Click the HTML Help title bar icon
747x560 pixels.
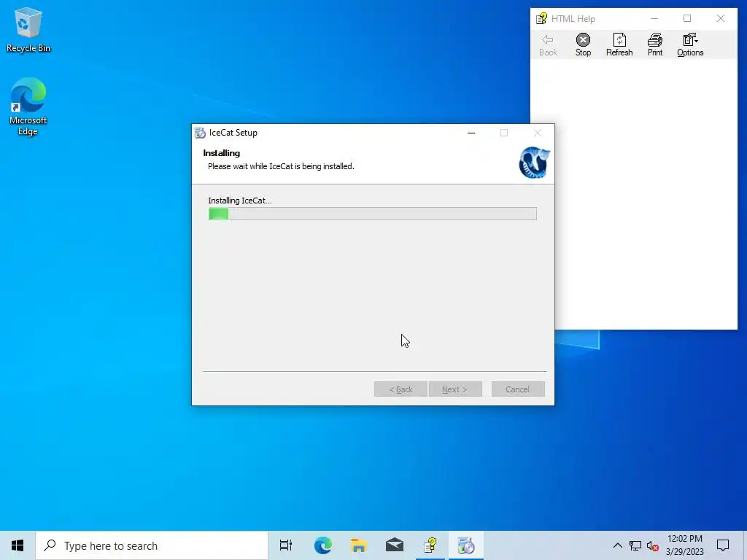pyautogui.click(x=541, y=18)
